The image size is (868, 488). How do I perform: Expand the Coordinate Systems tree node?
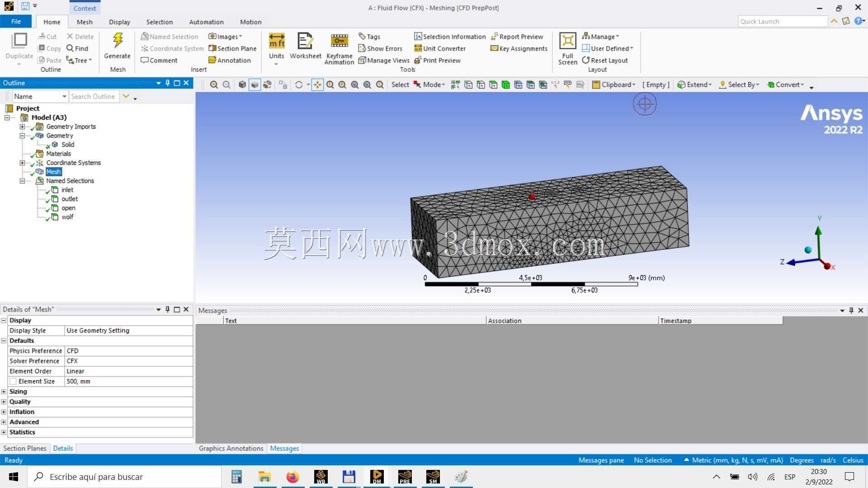pyautogui.click(x=22, y=163)
